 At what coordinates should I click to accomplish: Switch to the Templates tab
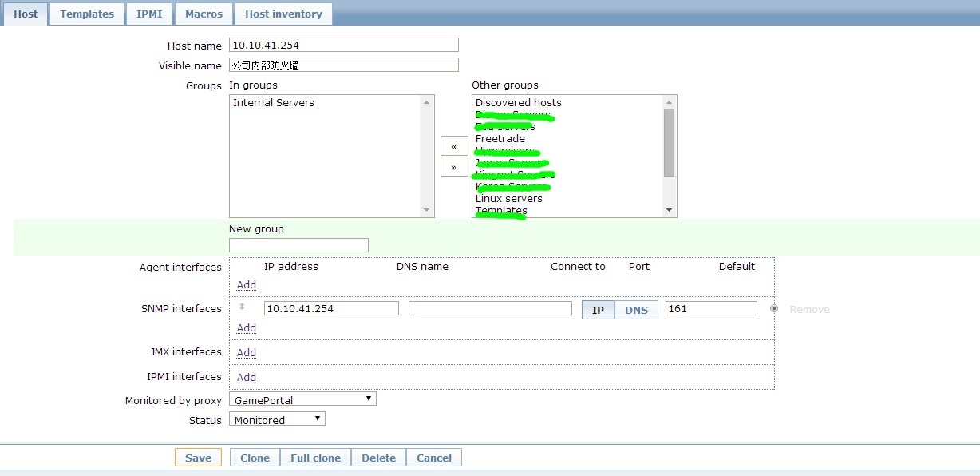86,14
